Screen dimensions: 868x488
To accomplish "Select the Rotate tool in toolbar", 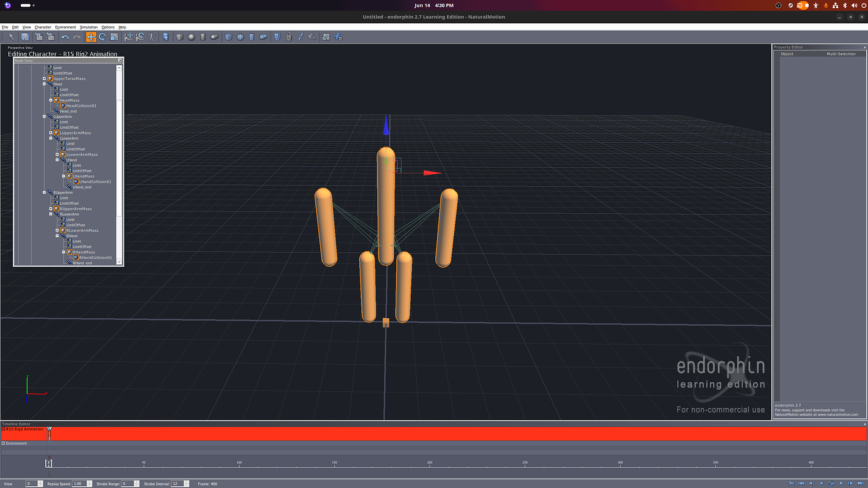I will click(102, 37).
